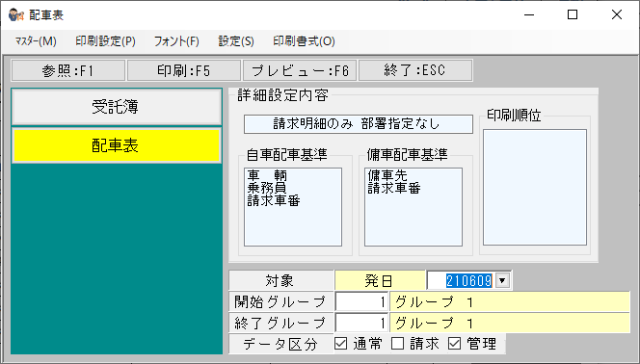
Task: Click the 終了:ESC exit button
Action: tap(415, 70)
